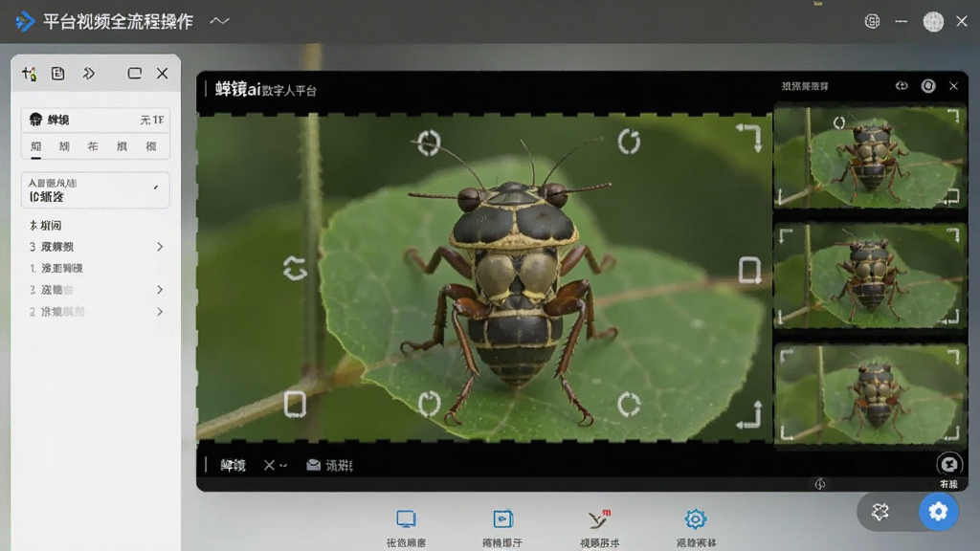Open the dropdown chevron beside 平台视频全流程操作
The width and height of the screenshot is (980, 551).
click(219, 21)
